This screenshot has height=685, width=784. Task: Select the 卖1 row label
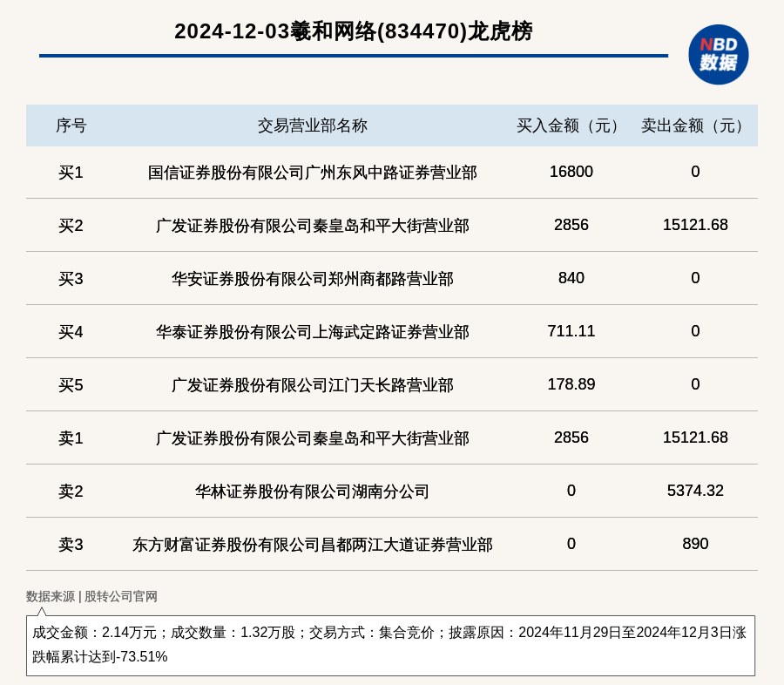tap(71, 437)
